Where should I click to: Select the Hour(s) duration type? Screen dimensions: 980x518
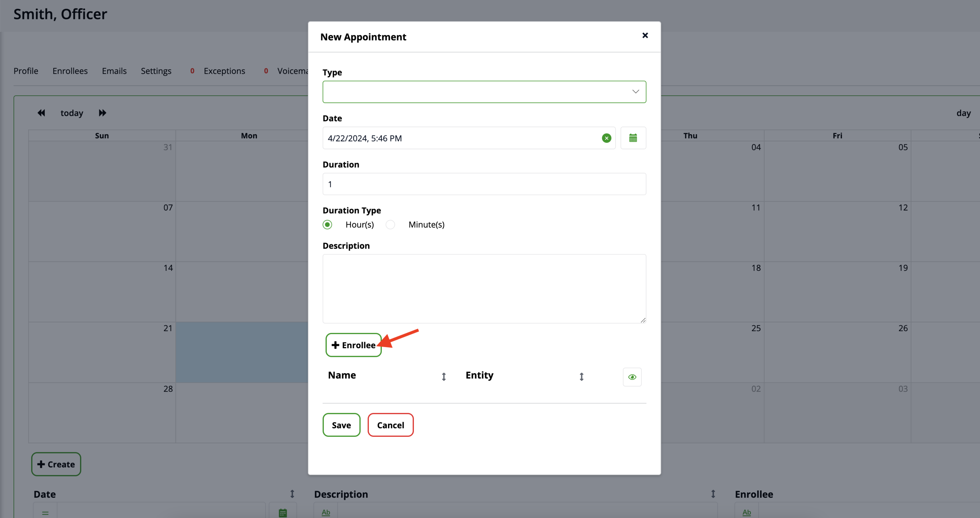click(x=327, y=225)
